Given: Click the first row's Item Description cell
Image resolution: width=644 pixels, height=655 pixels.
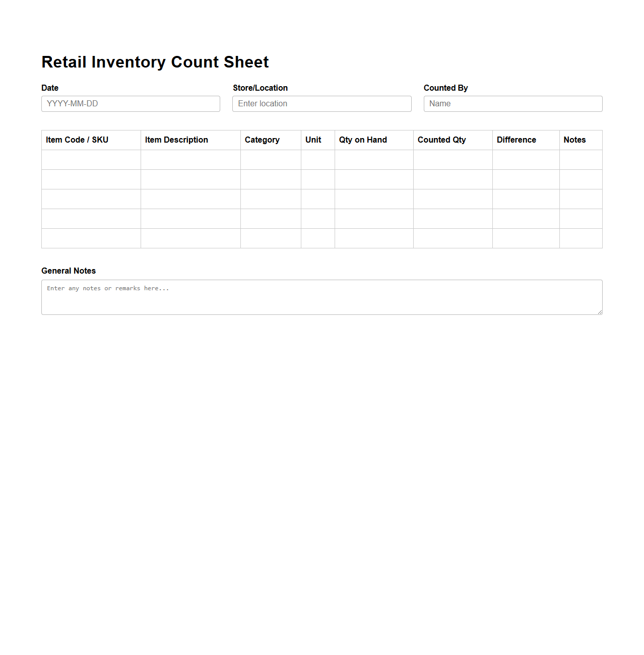Looking at the screenshot, I should point(190,159).
